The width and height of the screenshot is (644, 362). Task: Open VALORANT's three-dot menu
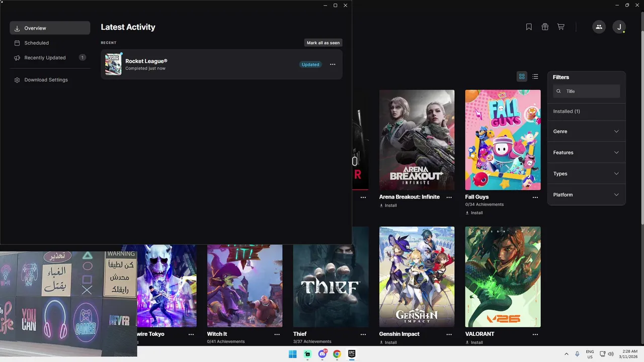tap(535, 334)
